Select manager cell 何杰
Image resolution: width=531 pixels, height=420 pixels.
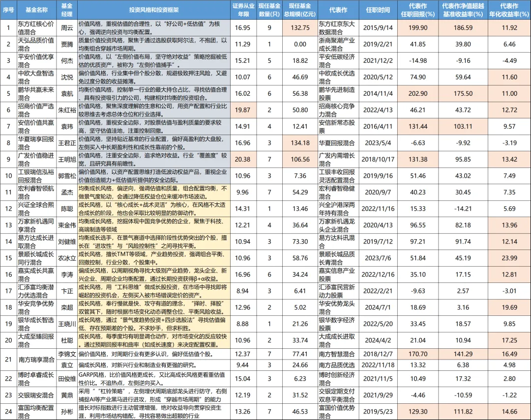click(67, 60)
